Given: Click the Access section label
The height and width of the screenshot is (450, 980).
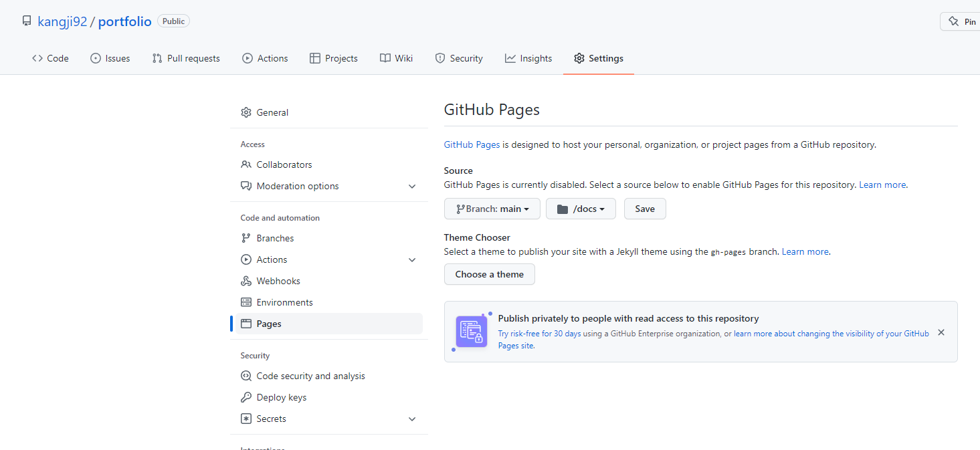Looking at the screenshot, I should click(x=253, y=144).
